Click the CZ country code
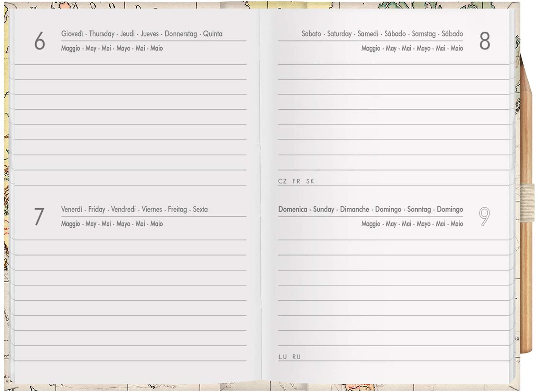Viewport: 538px width, 392px height. 282,181
